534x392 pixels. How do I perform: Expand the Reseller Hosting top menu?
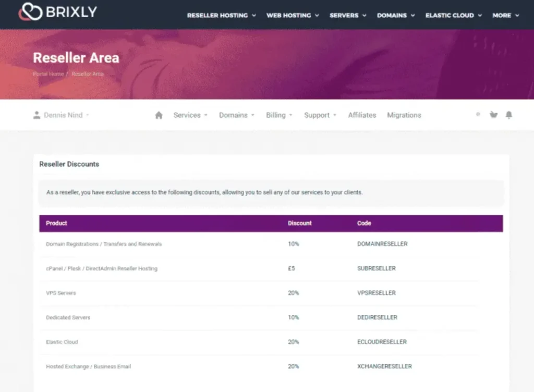click(221, 15)
